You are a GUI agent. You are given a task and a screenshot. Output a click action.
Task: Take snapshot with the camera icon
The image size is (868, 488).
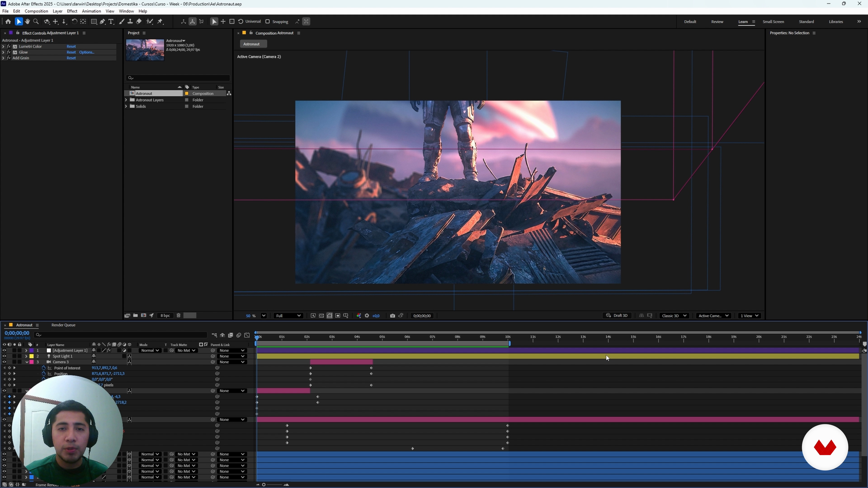(x=393, y=316)
